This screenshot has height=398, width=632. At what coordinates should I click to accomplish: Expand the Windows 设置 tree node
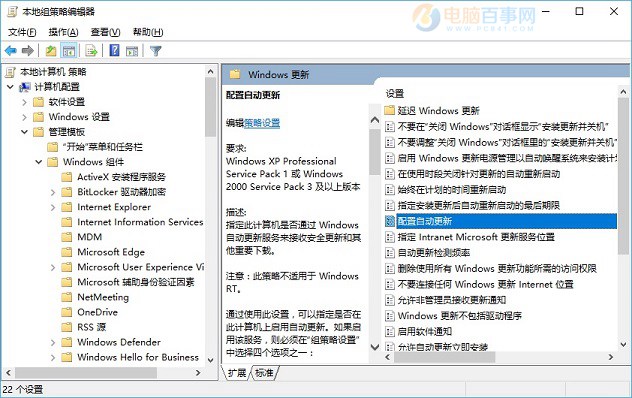pyautogui.click(x=24, y=117)
